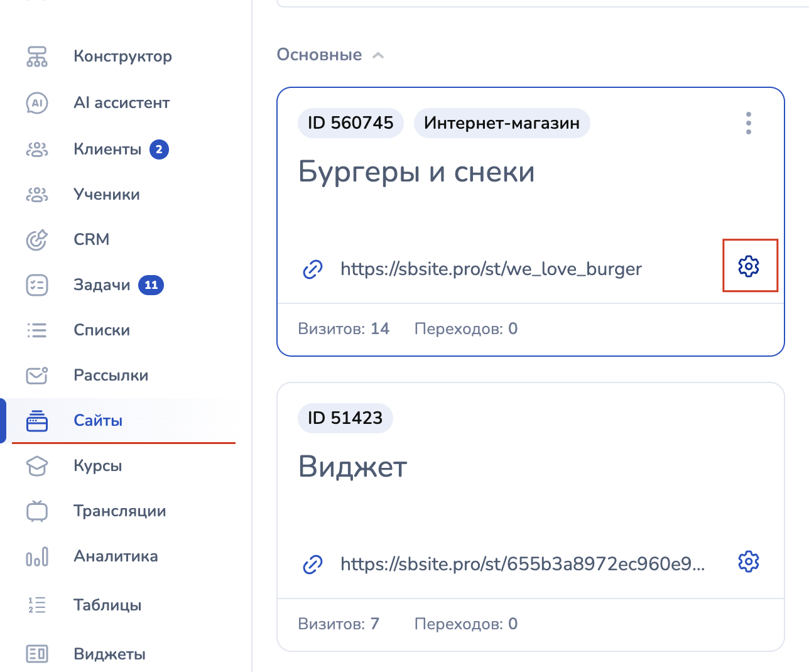Open the we_love_burger site URL
The height and width of the screenshot is (672, 809).
[491, 269]
